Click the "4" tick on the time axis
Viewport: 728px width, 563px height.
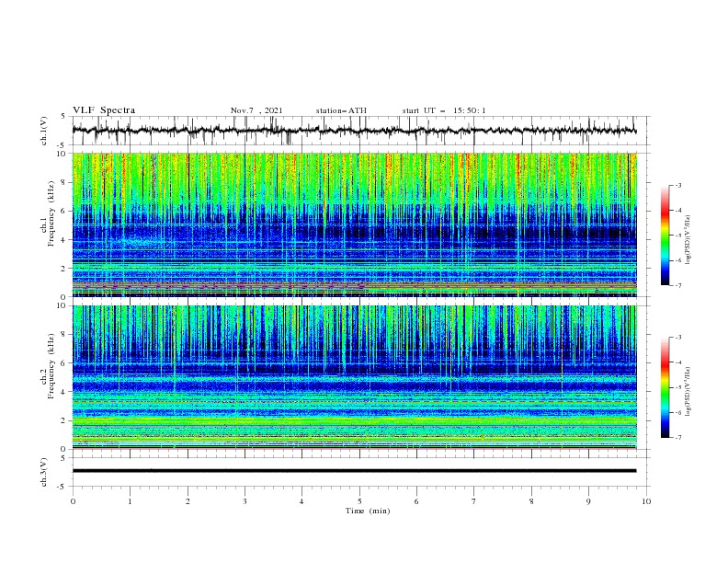tap(301, 501)
